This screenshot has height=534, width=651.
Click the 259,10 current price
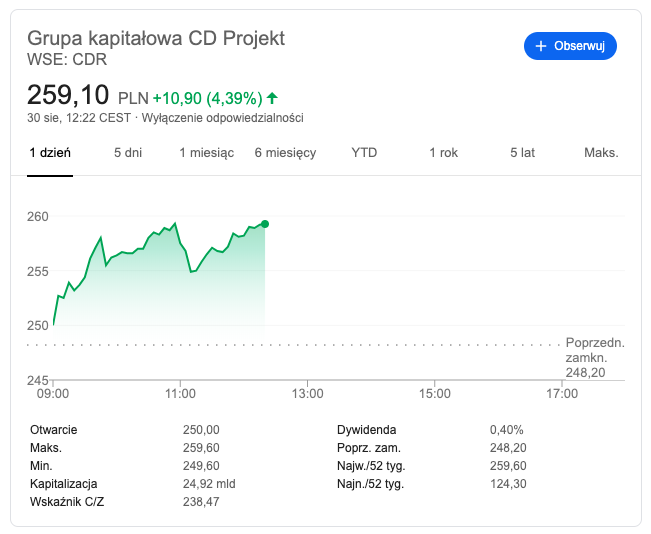(68, 95)
